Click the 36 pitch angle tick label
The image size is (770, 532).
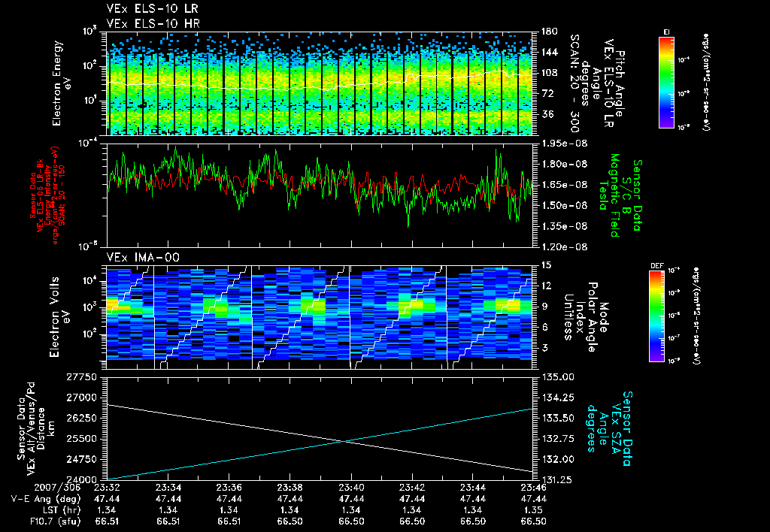[x=547, y=114]
